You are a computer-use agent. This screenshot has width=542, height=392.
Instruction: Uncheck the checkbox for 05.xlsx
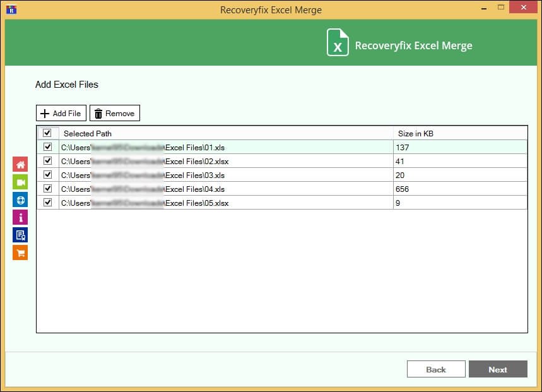coord(48,202)
